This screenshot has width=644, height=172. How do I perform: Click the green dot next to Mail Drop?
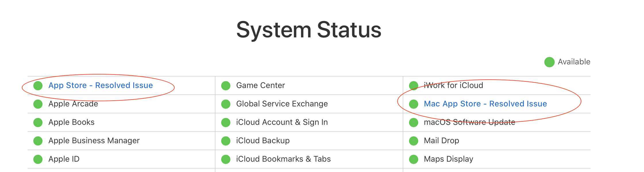coord(414,141)
